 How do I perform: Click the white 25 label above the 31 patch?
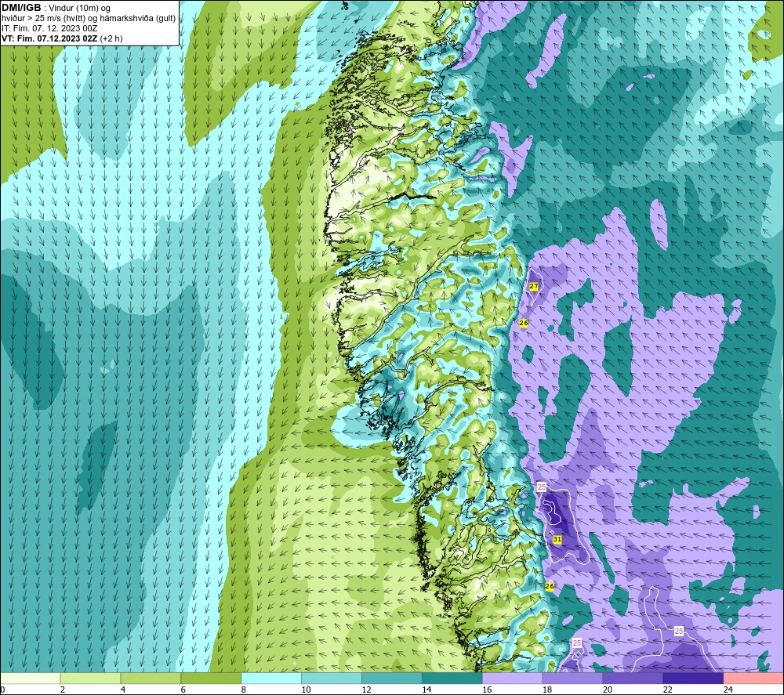[542, 487]
